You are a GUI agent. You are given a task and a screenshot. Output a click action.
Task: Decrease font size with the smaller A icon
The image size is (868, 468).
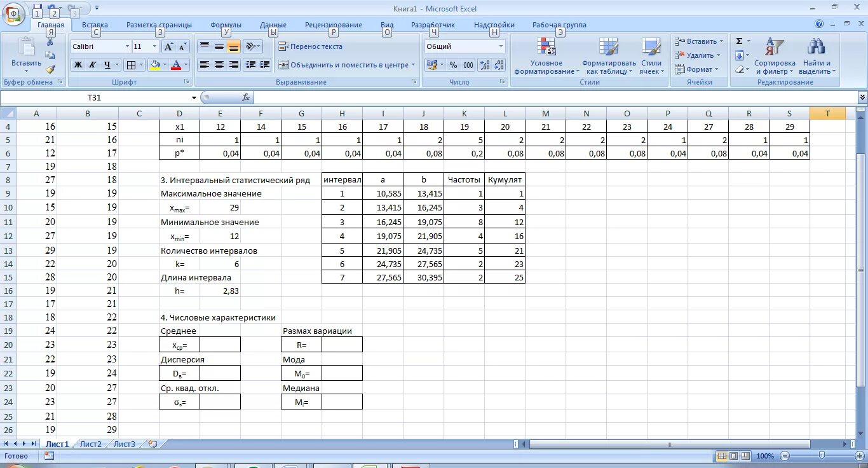[183, 46]
